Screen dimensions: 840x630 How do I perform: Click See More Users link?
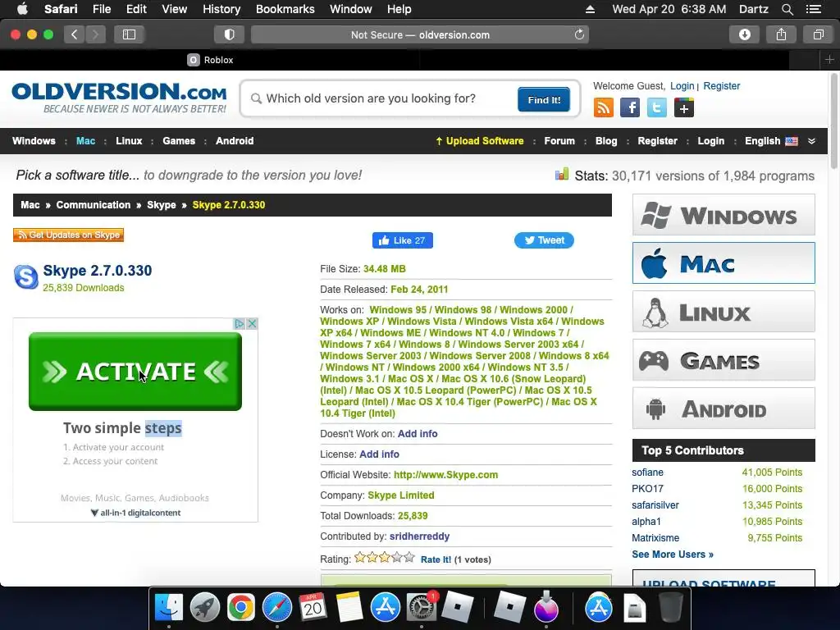coord(673,555)
